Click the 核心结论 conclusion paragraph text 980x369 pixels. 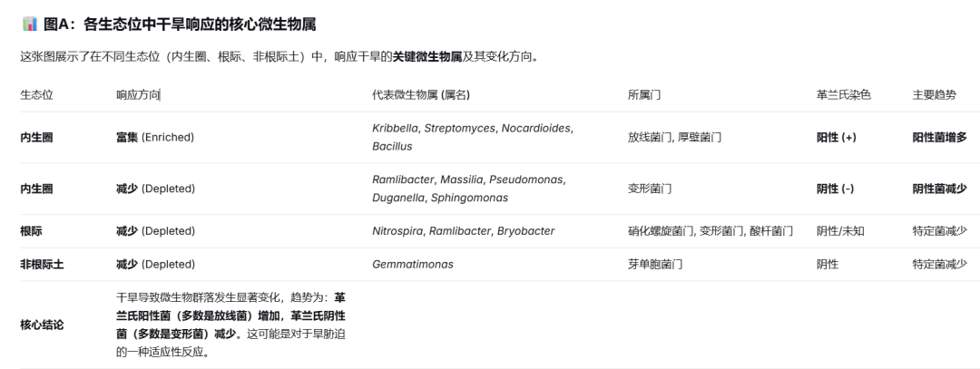231,325
